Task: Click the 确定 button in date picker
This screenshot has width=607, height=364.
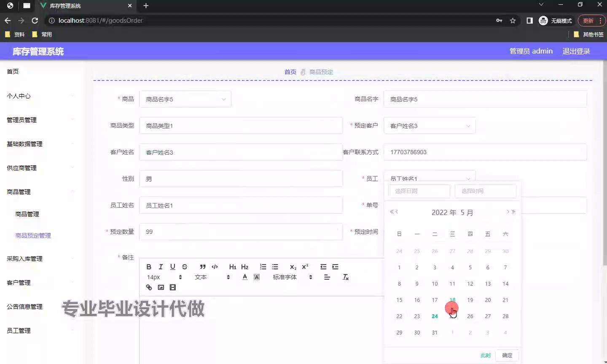Action: pos(507,355)
